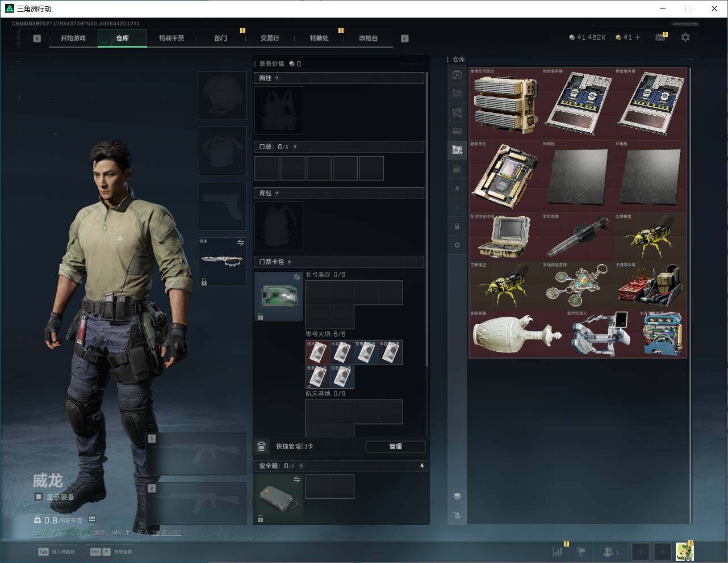Open the friends list icon
This screenshot has height=563, width=728.
pyautogui.click(x=610, y=551)
